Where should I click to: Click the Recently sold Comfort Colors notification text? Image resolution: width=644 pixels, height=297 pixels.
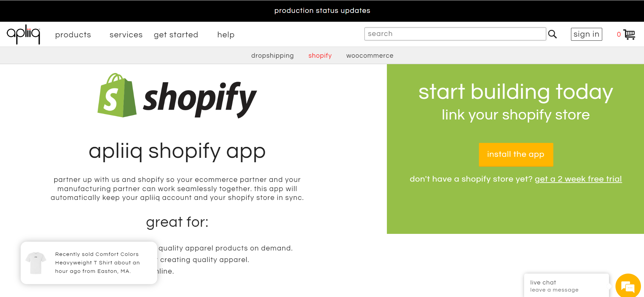[97, 263]
